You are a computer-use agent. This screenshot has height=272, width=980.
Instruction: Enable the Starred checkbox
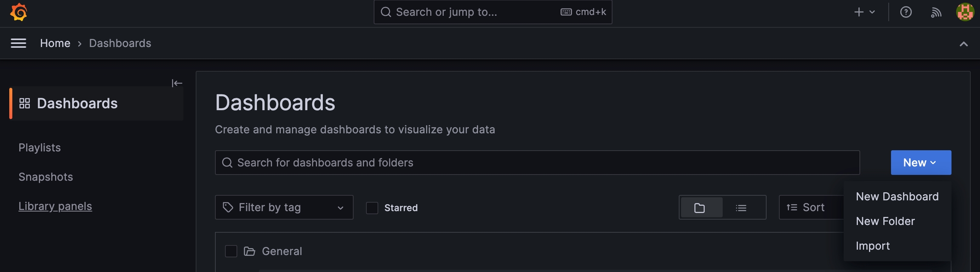tap(372, 208)
